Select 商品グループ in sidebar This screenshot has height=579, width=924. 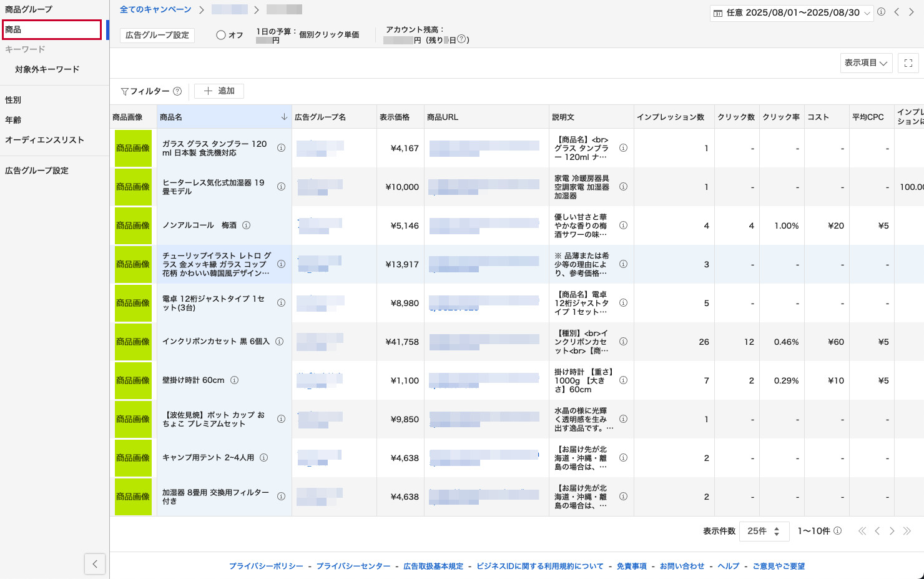pyautogui.click(x=29, y=9)
